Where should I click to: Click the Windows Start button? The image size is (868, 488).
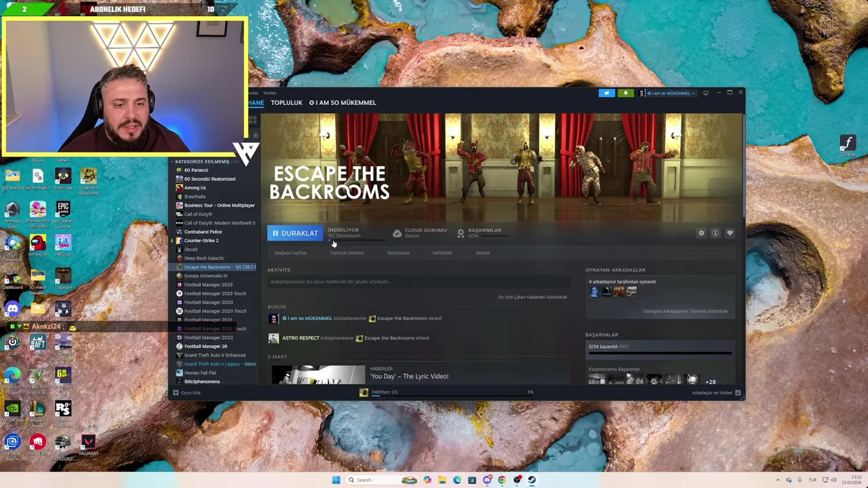click(x=336, y=480)
